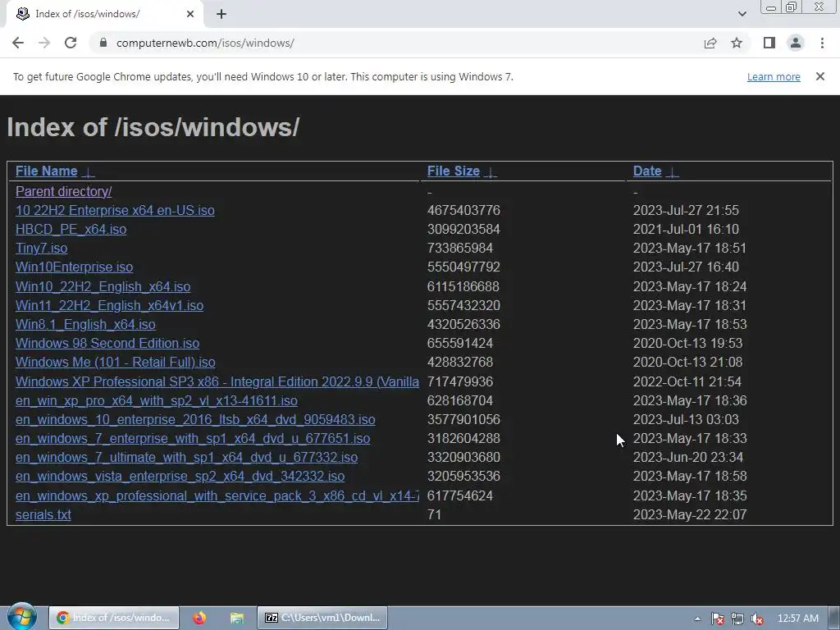Click the Index of /isos/windows/ heading
The width and height of the screenshot is (840, 630).
click(153, 127)
